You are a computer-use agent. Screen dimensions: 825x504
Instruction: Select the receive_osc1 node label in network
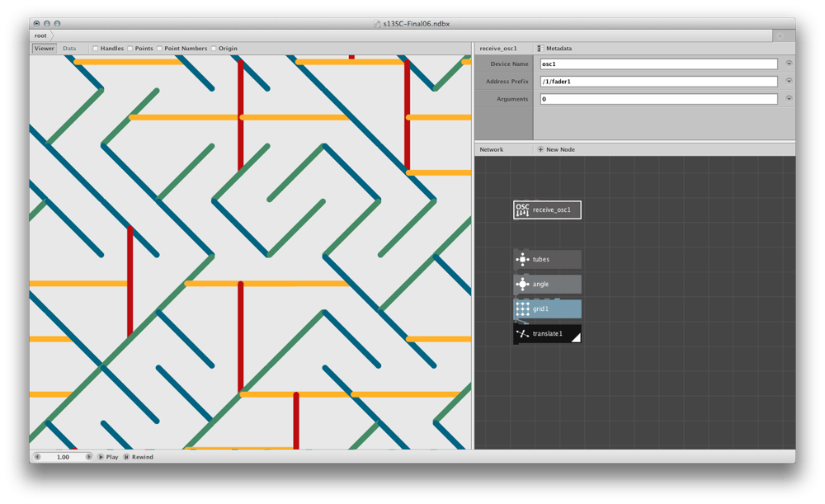[x=551, y=210]
